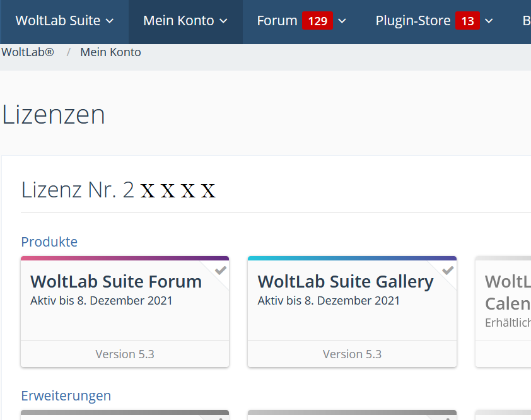Open the WoltLab Suite menu item
This screenshot has width=531, height=420.
tap(58, 21)
